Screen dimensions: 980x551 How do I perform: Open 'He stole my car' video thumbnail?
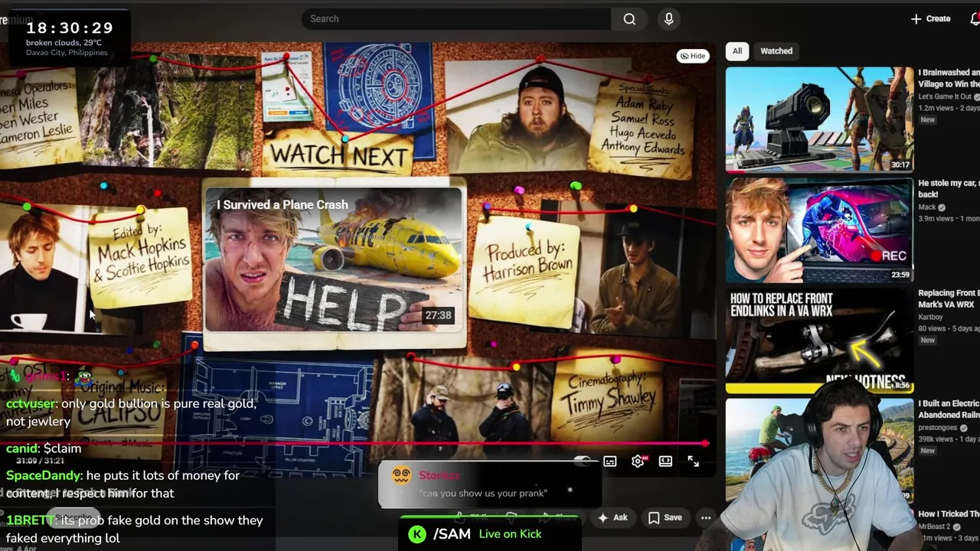point(819,230)
